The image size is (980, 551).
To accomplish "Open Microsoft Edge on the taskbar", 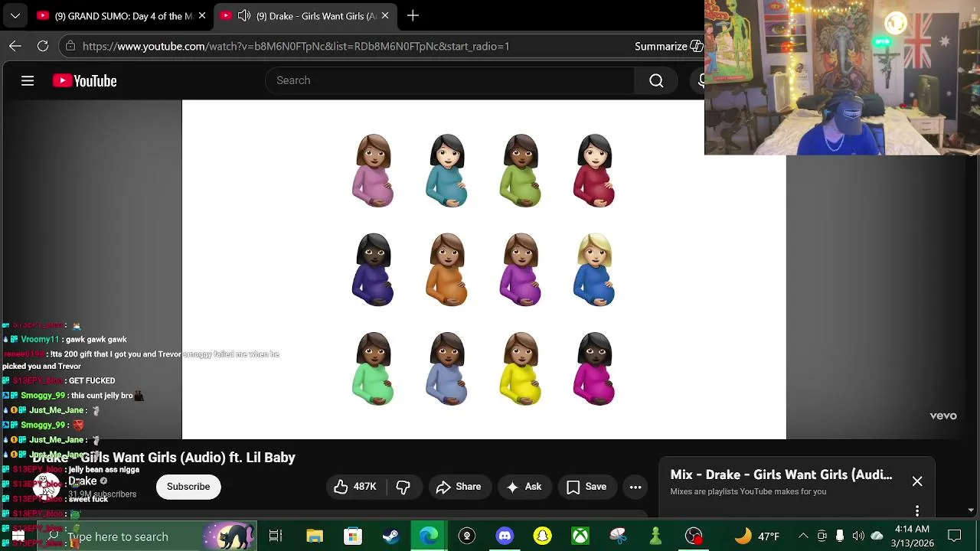I will (x=429, y=536).
